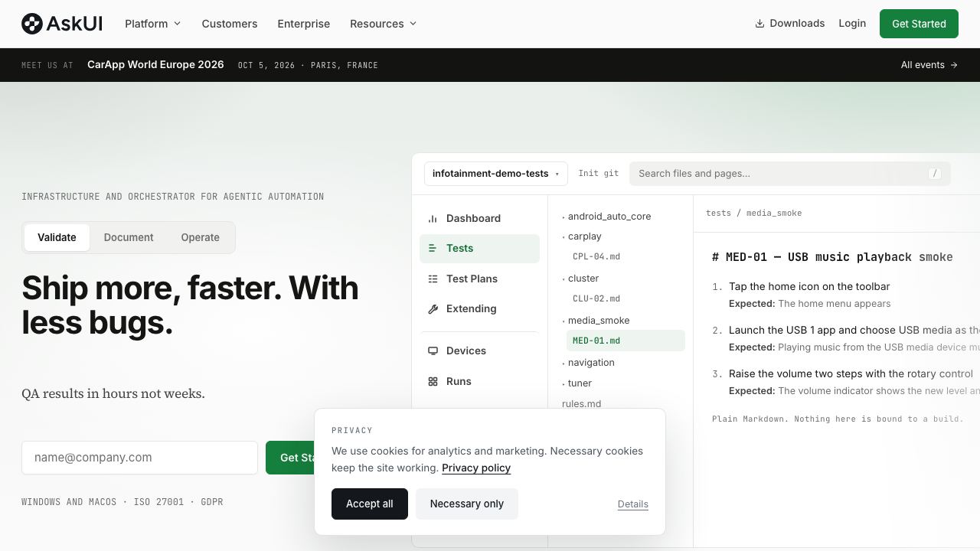Click Plain Markdown footnote text
The height and width of the screenshot is (551, 980).
[x=838, y=419]
